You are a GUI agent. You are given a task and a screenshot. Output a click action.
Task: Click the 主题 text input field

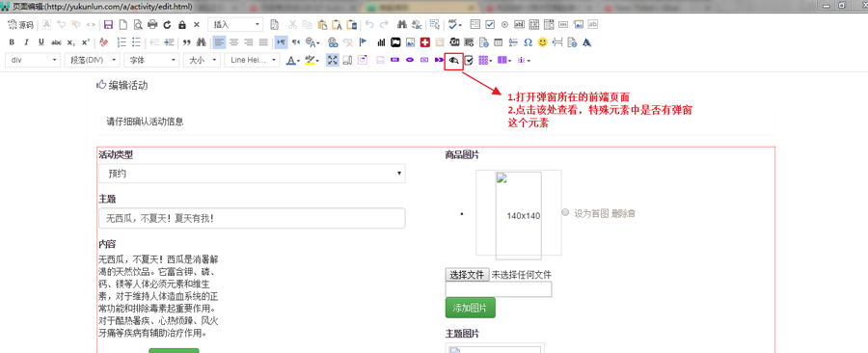252,218
